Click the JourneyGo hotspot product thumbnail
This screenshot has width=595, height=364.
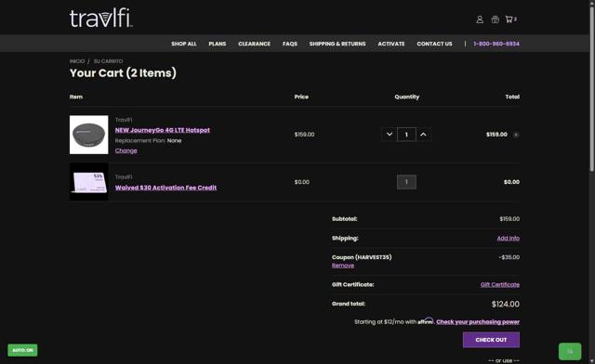tap(89, 135)
